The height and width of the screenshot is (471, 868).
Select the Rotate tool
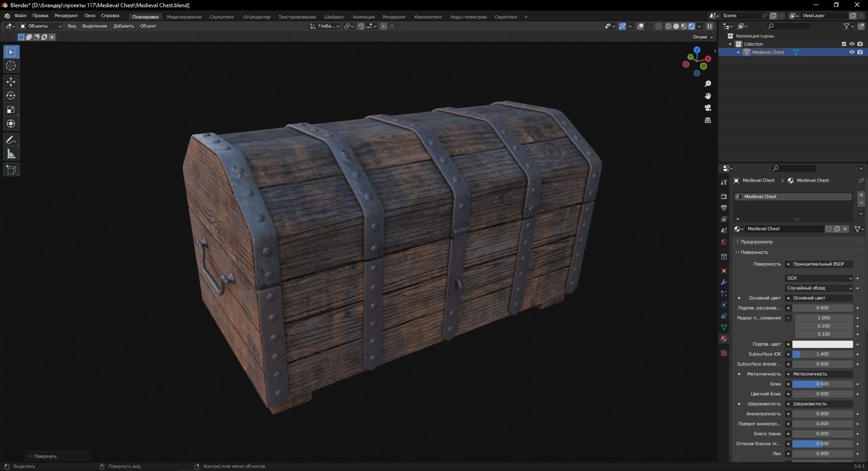pos(11,96)
